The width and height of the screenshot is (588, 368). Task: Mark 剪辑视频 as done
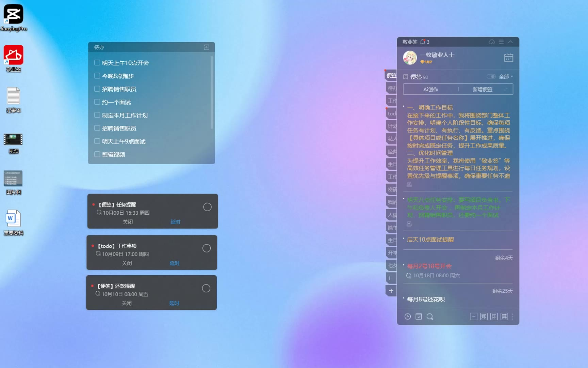coord(97,154)
